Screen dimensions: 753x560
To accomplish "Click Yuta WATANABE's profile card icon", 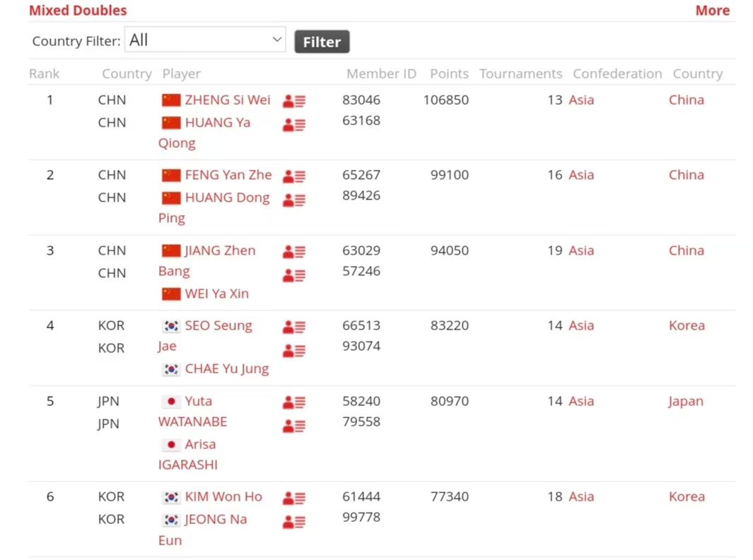I will 293,402.
